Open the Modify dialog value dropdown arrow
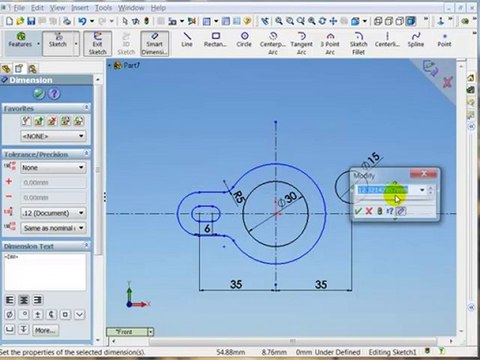The height and width of the screenshot is (360, 480). click(422, 190)
